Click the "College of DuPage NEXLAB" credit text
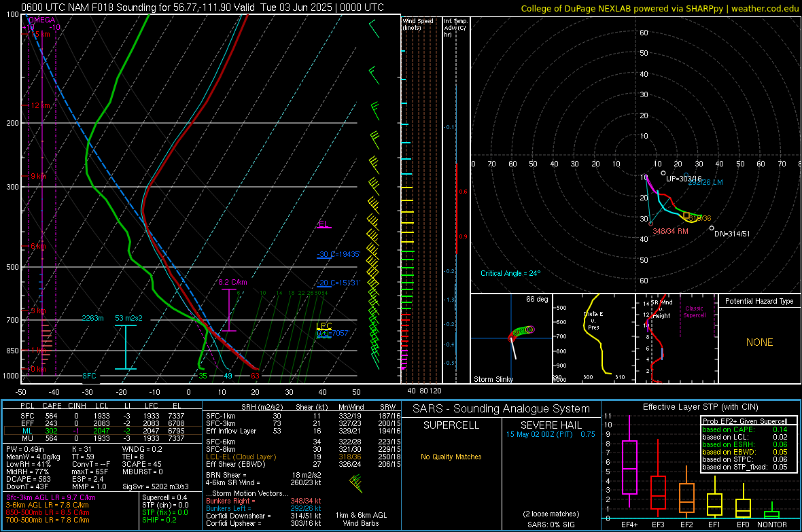802x532 pixels. pyautogui.click(x=659, y=8)
